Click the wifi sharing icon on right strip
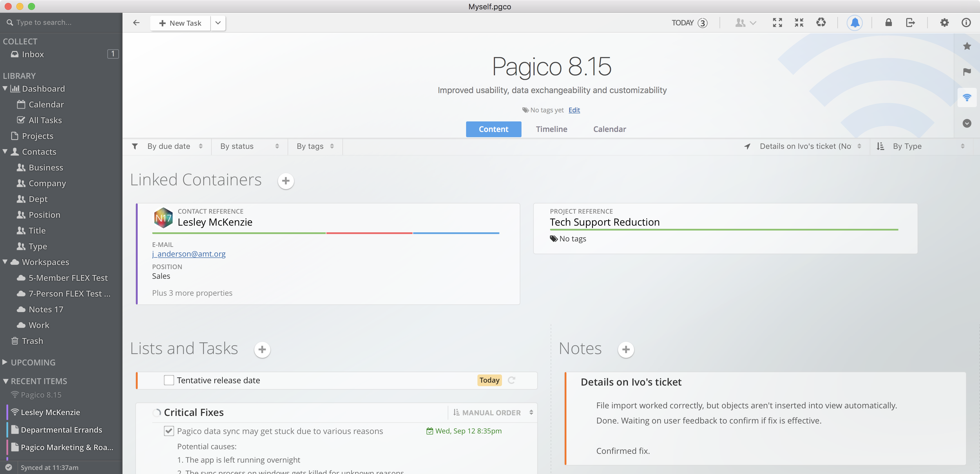980x474 pixels. 967,97
